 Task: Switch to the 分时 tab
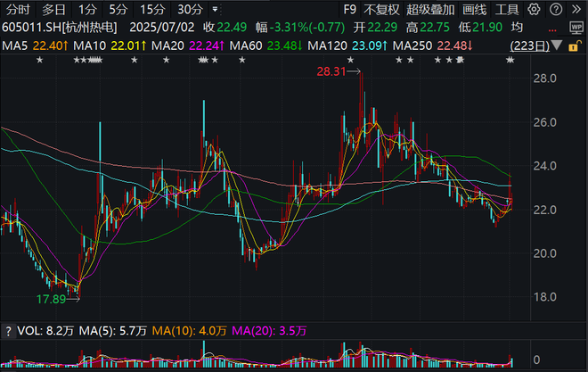[x=19, y=10]
